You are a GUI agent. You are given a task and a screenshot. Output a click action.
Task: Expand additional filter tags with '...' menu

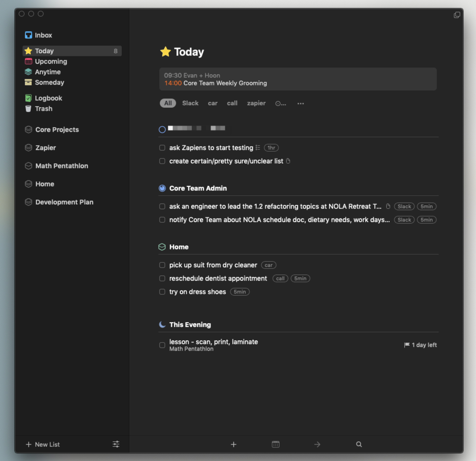[x=300, y=103]
